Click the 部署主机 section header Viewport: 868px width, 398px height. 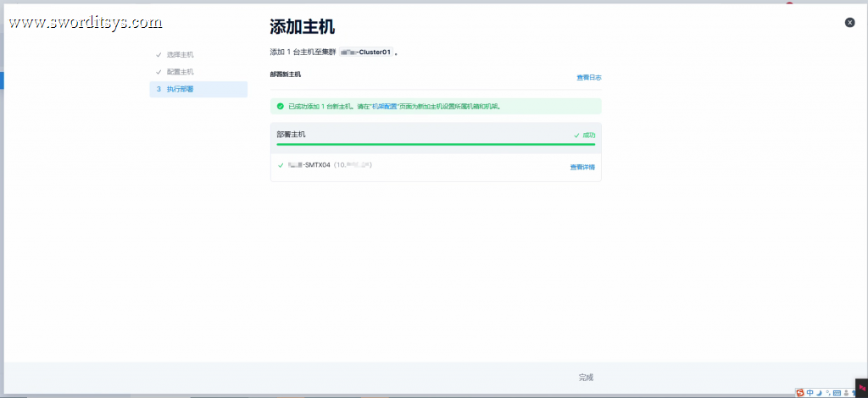point(292,135)
